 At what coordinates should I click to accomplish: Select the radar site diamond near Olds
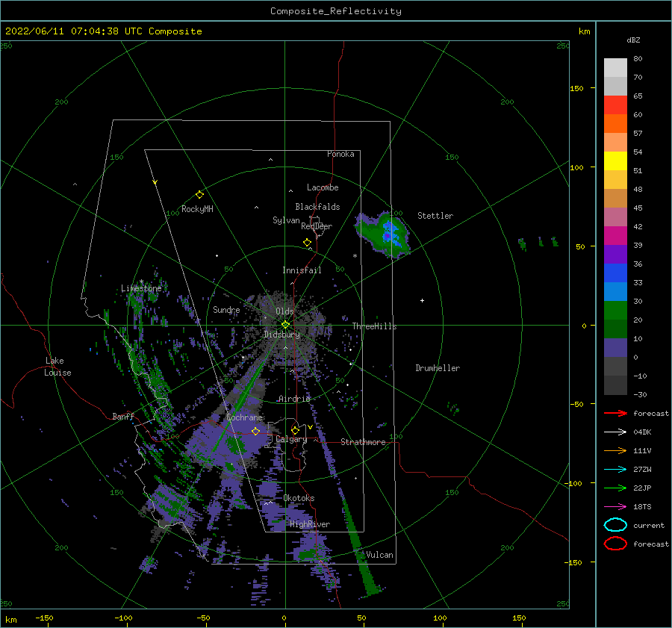285,325
